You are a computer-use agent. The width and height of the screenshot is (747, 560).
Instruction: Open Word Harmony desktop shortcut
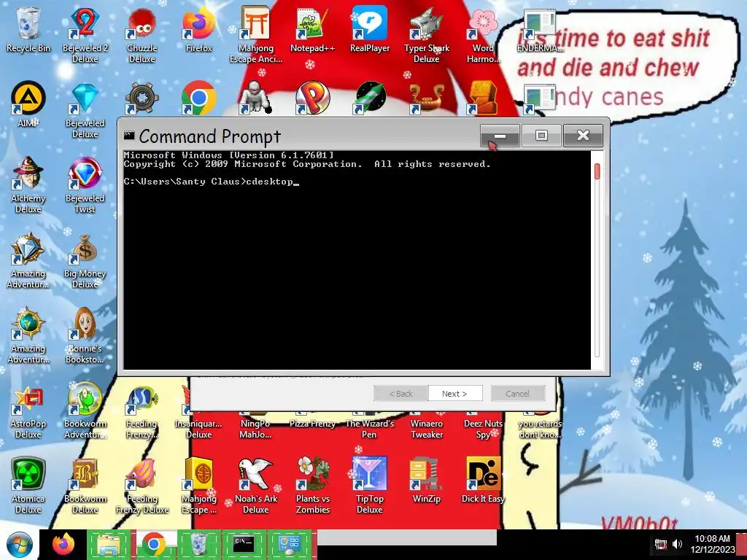pos(483,35)
